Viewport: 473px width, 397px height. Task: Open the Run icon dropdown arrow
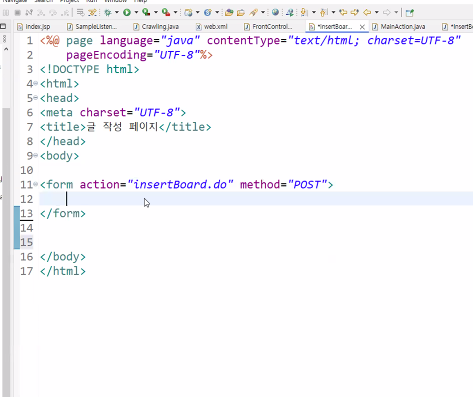point(136,13)
